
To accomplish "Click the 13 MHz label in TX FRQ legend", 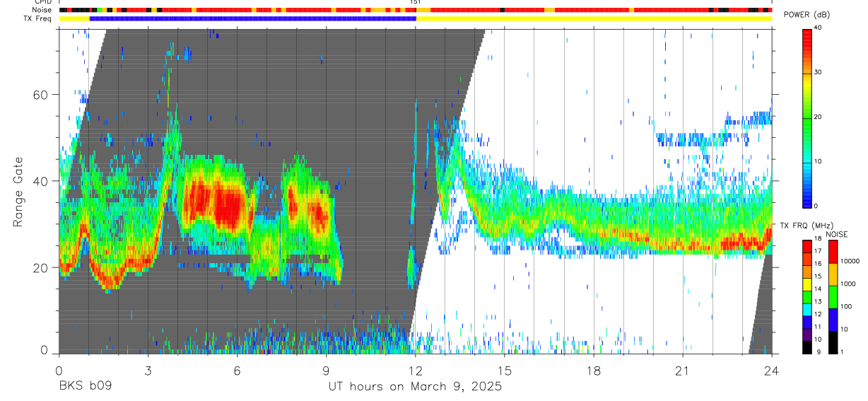I will pos(819,301).
